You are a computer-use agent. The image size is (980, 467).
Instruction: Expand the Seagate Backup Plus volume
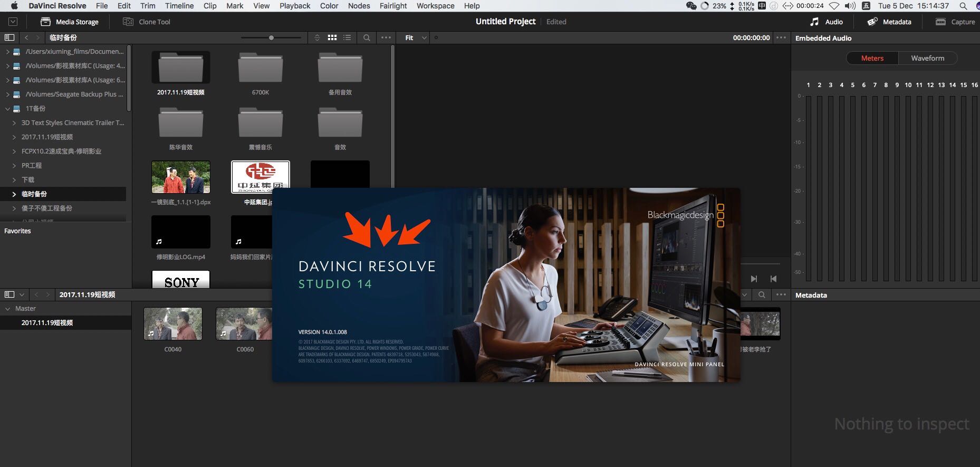tap(7, 94)
